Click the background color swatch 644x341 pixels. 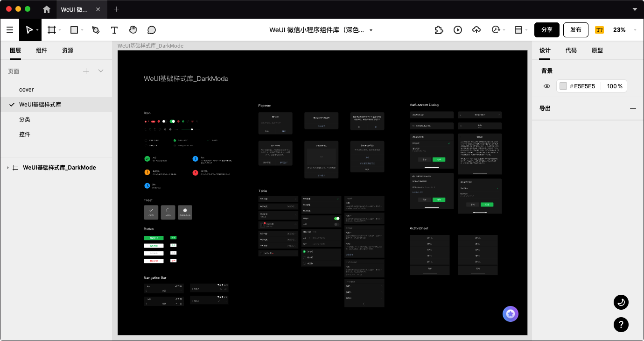click(x=563, y=86)
